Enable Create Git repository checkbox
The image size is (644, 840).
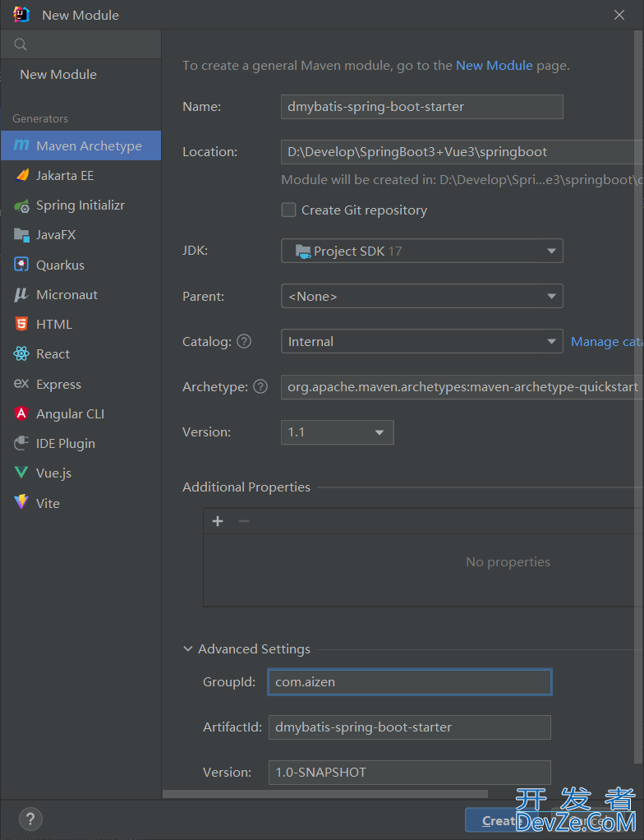pyautogui.click(x=288, y=210)
